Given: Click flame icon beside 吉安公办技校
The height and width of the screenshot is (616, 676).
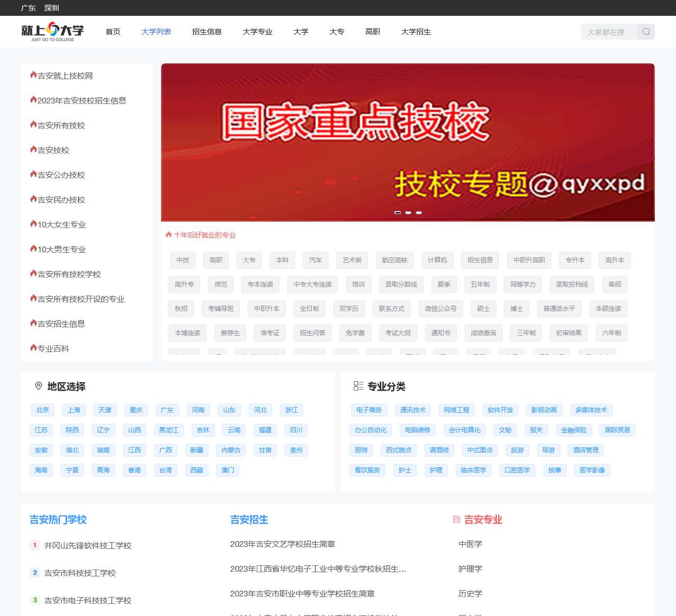Looking at the screenshot, I should pyautogui.click(x=33, y=174).
